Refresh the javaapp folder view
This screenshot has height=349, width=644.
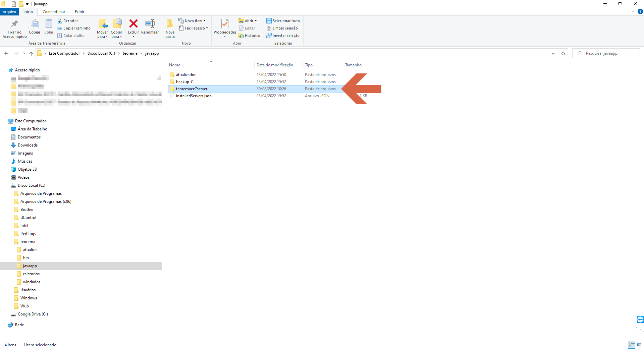(563, 53)
